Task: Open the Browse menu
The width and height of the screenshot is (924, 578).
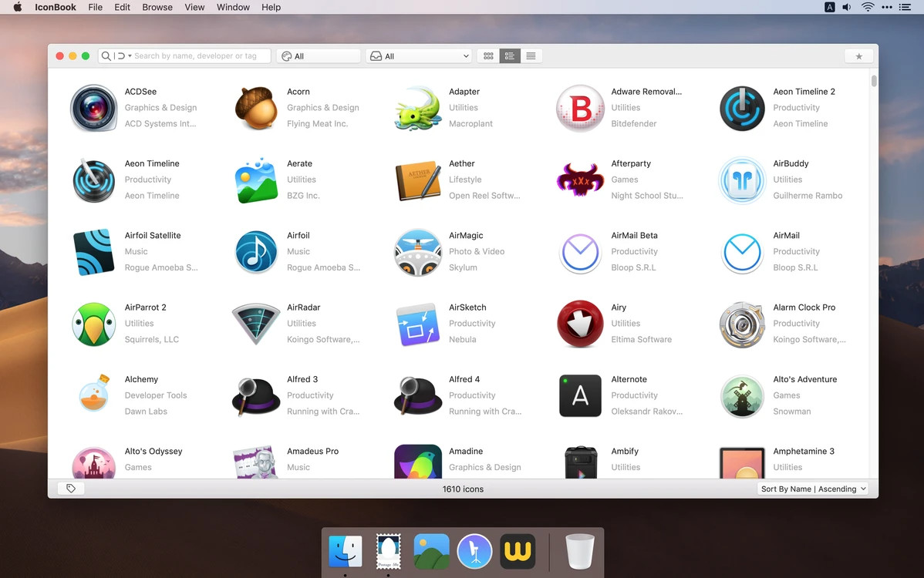Action: pos(157,7)
